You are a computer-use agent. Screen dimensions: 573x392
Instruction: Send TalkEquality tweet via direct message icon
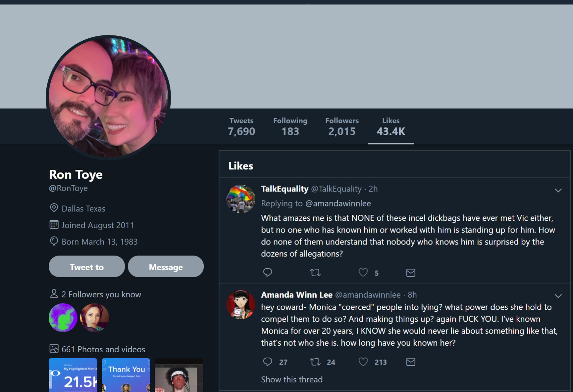pos(411,273)
